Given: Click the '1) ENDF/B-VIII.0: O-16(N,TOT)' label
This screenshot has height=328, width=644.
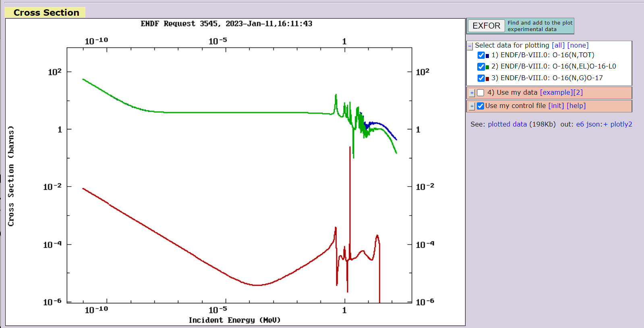Looking at the screenshot, I should coord(543,55).
